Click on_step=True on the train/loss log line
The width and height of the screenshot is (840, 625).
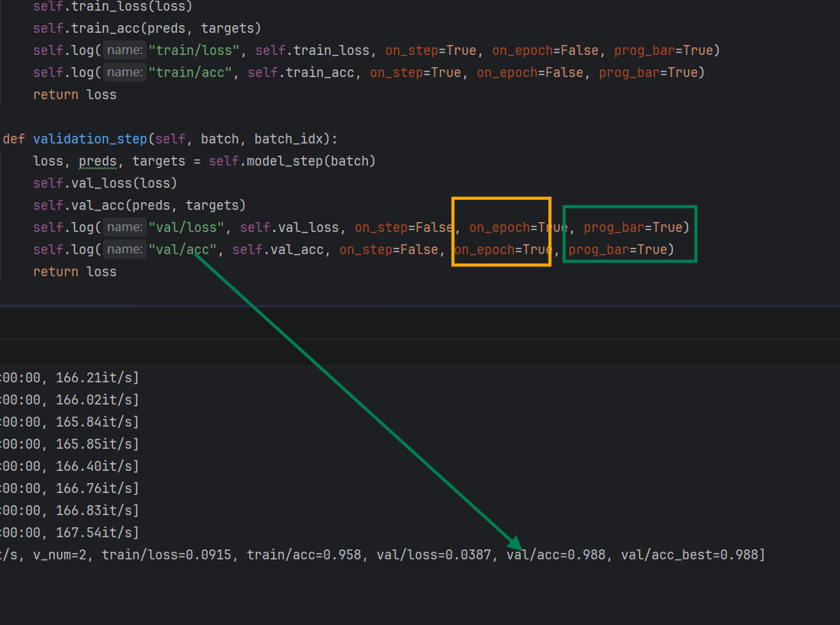(x=431, y=50)
